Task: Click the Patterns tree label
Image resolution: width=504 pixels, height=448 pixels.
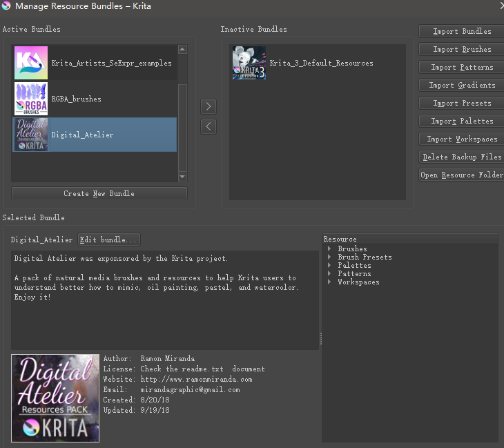Action: click(x=354, y=274)
